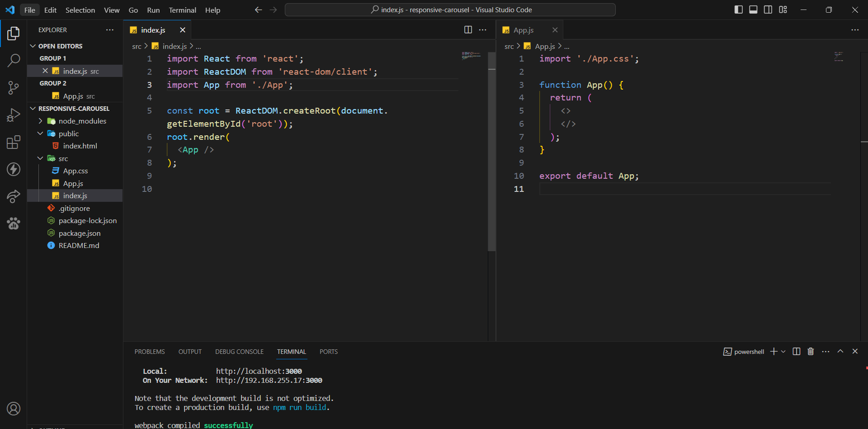Viewport: 868px width, 429px height.
Task: Open the Go menu
Action: click(133, 10)
